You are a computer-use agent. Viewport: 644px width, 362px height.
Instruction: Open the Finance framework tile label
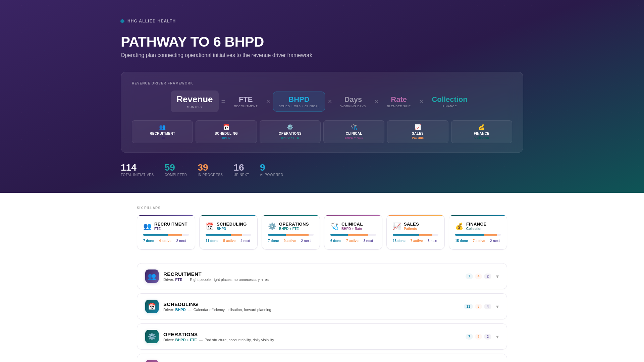(481, 134)
